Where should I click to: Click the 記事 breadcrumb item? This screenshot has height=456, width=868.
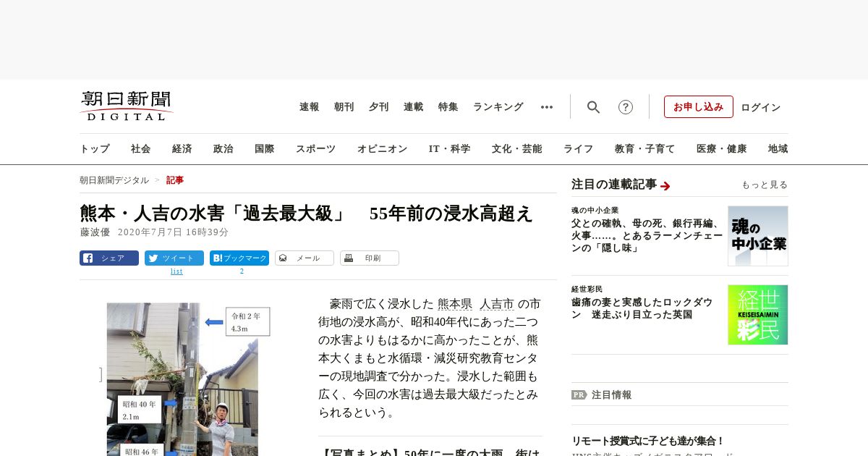(175, 180)
